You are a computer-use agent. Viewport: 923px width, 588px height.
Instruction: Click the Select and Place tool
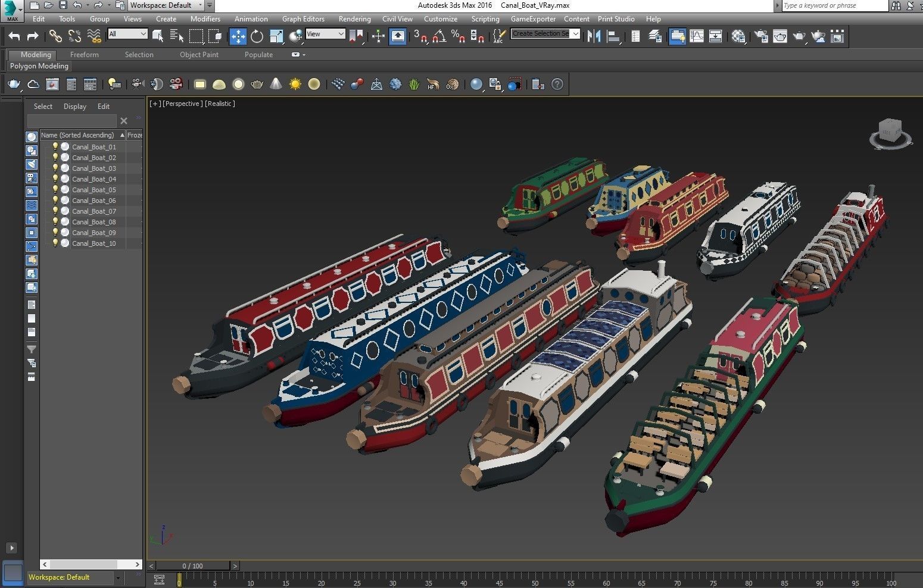click(295, 36)
